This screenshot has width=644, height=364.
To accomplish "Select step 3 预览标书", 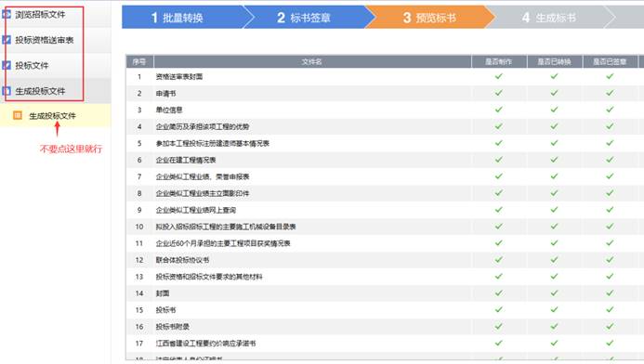I will pyautogui.click(x=429, y=18).
